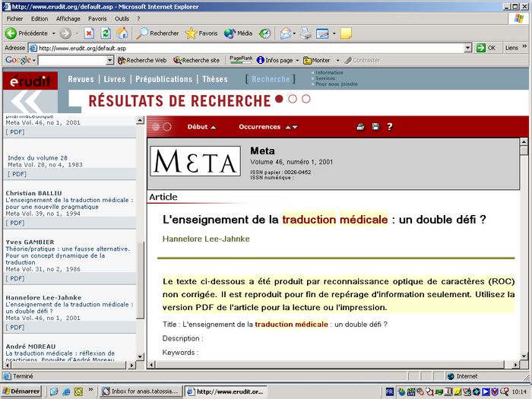532x399 pixels.
Task: Open the address bar dropdown arrow
Action: (468, 48)
